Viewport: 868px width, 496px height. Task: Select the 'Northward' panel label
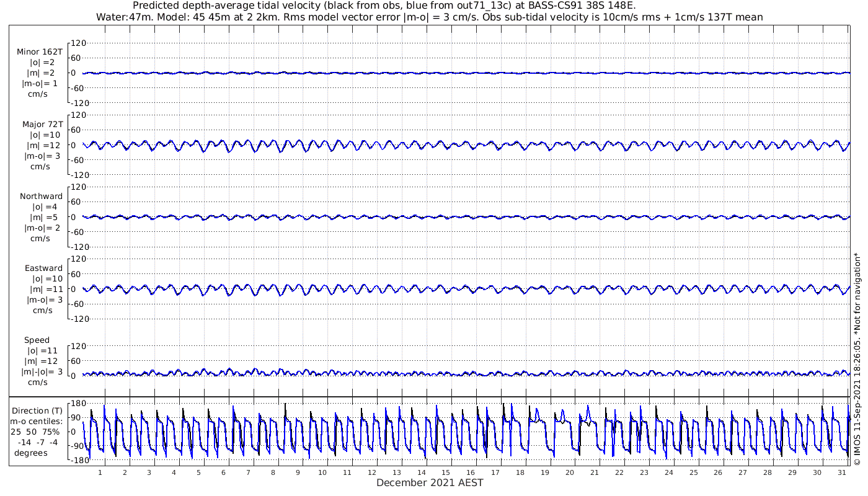[41, 196]
